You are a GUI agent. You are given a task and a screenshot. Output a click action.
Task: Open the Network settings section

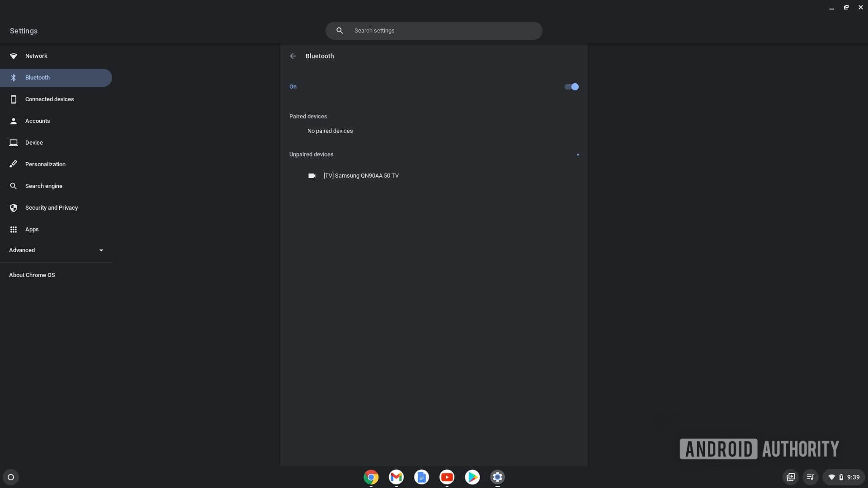36,56
